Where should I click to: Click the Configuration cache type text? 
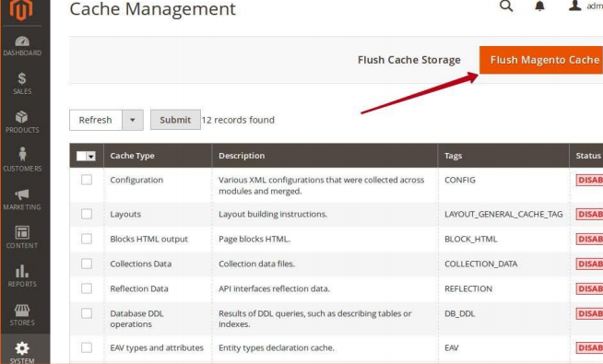[136, 180]
